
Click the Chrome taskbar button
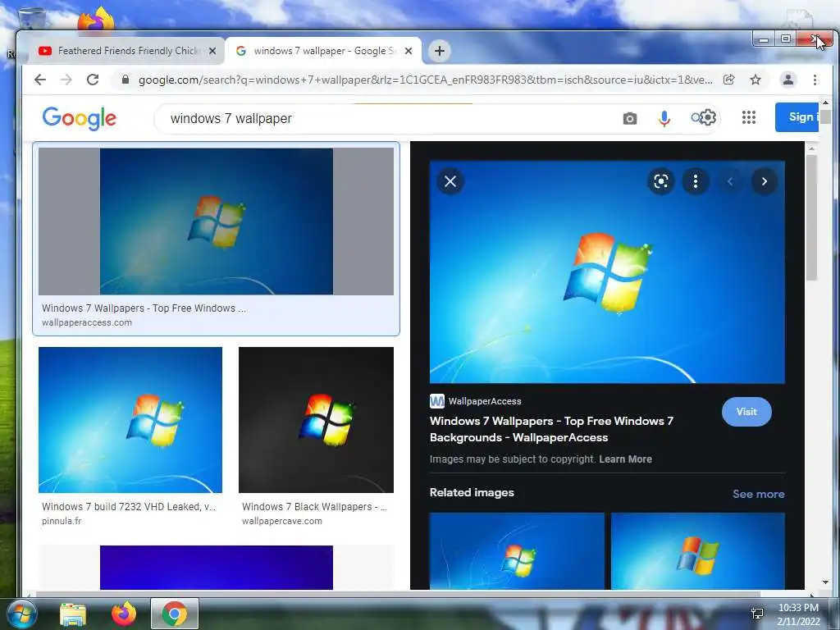pyautogui.click(x=175, y=614)
